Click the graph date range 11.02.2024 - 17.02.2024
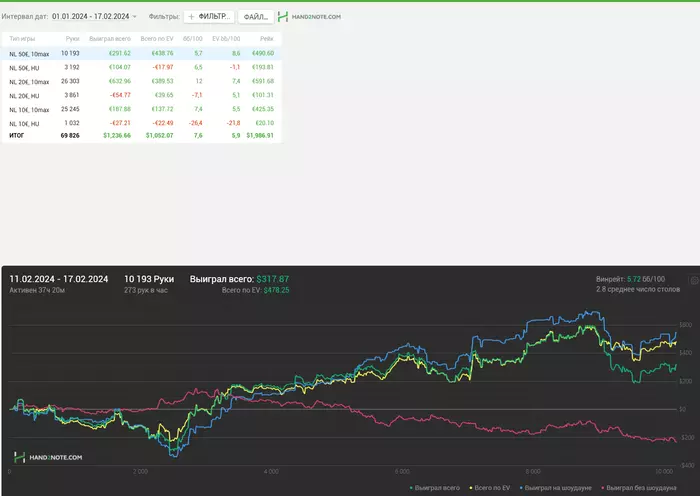The image size is (700, 496). coord(58,279)
